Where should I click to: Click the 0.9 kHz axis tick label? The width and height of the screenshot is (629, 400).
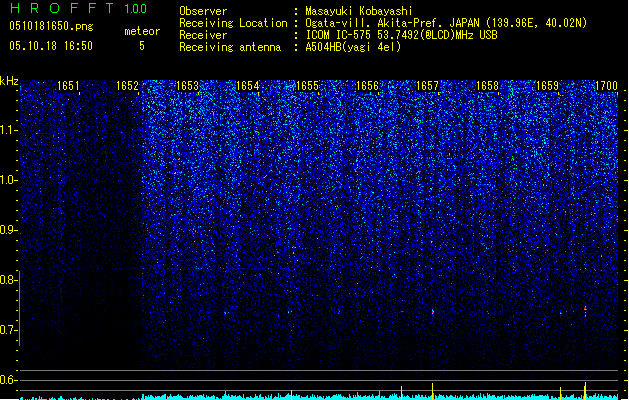(x=8, y=230)
